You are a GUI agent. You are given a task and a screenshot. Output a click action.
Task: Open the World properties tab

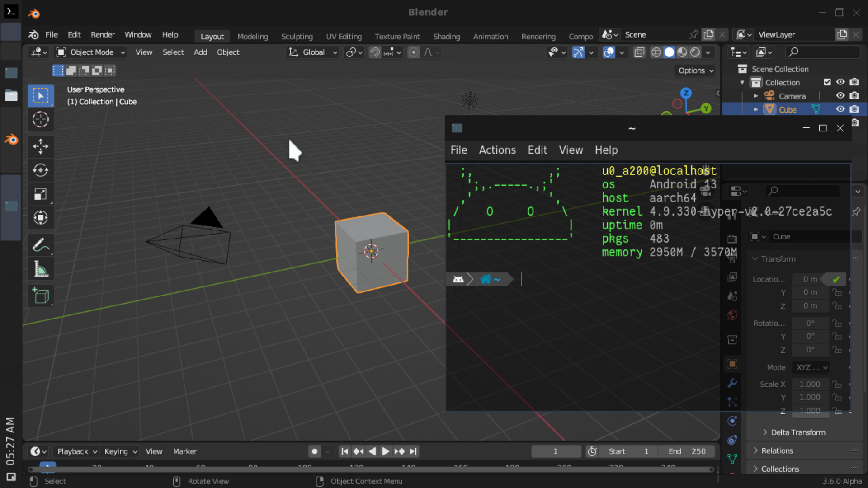click(732, 315)
